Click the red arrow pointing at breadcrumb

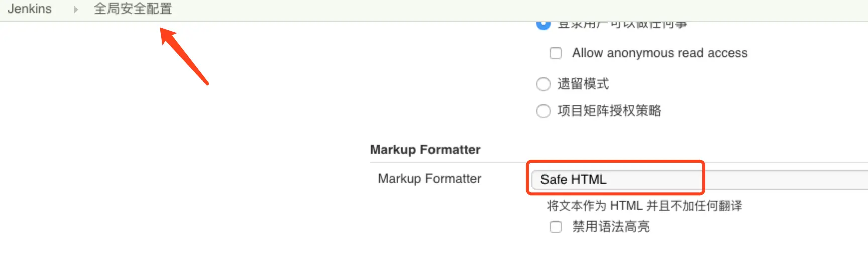(184, 56)
